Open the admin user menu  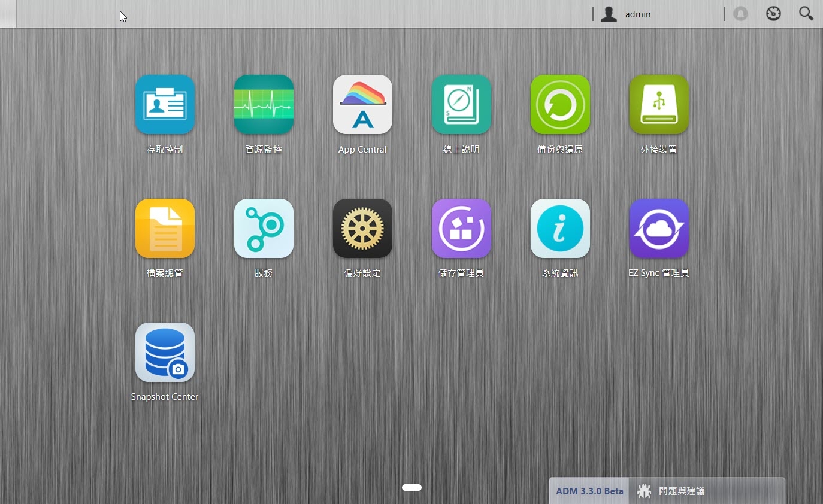(626, 14)
